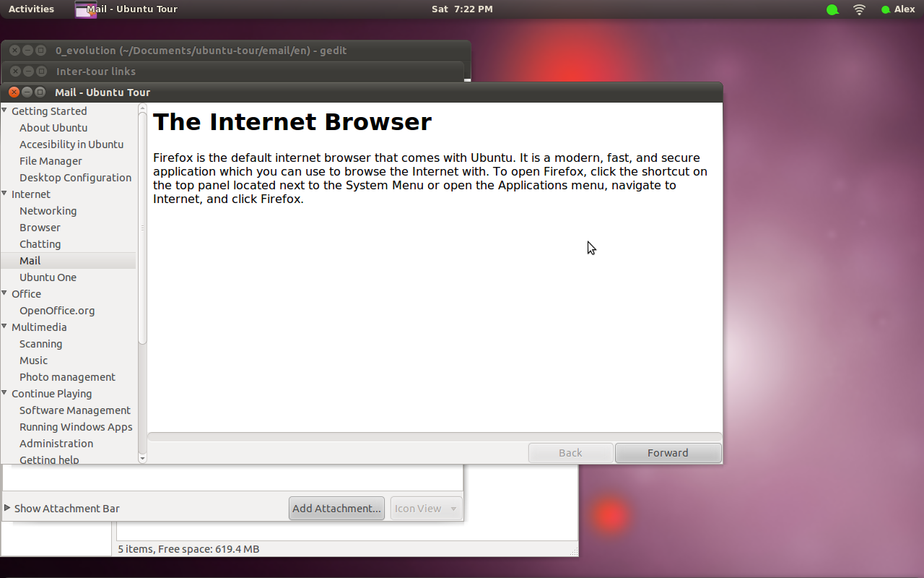Open the wireless network indicator

tap(859, 9)
